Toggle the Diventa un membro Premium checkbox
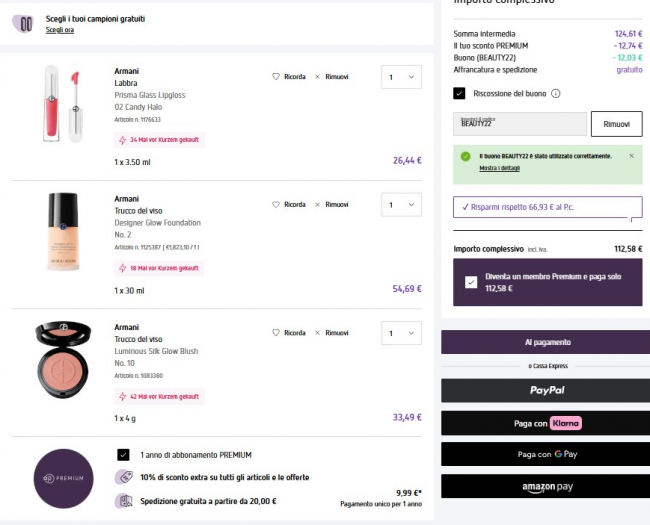The image size is (650, 525). pyautogui.click(x=471, y=282)
